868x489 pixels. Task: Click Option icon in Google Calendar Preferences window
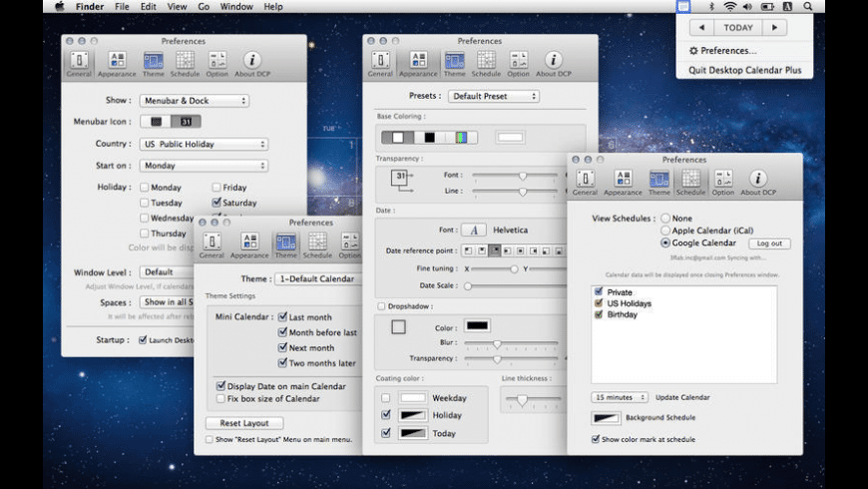723,181
